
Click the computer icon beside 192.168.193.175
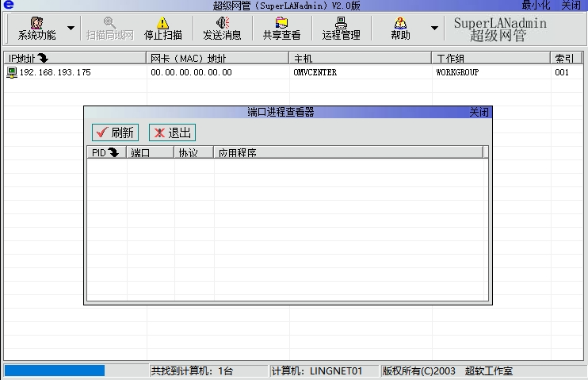coord(12,72)
